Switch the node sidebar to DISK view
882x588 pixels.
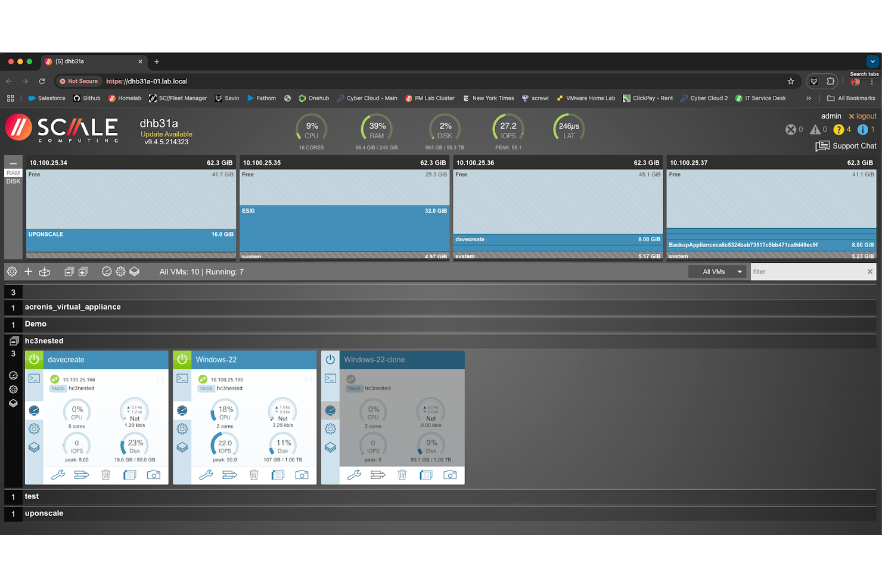tap(13, 181)
